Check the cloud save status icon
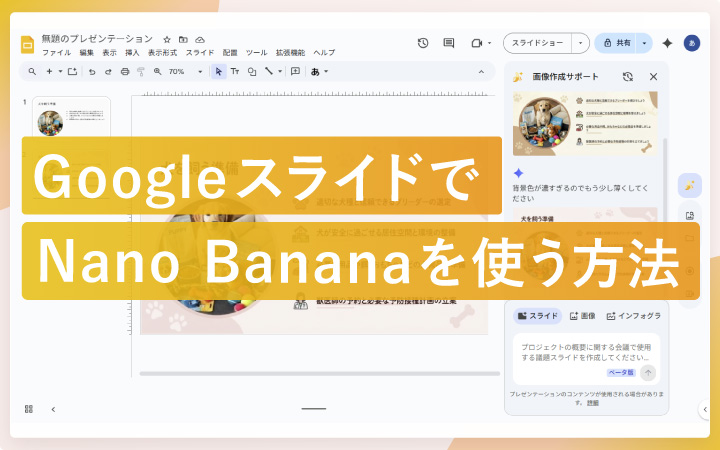Image resolution: width=720 pixels, height=450 pixels. point(200,39)
